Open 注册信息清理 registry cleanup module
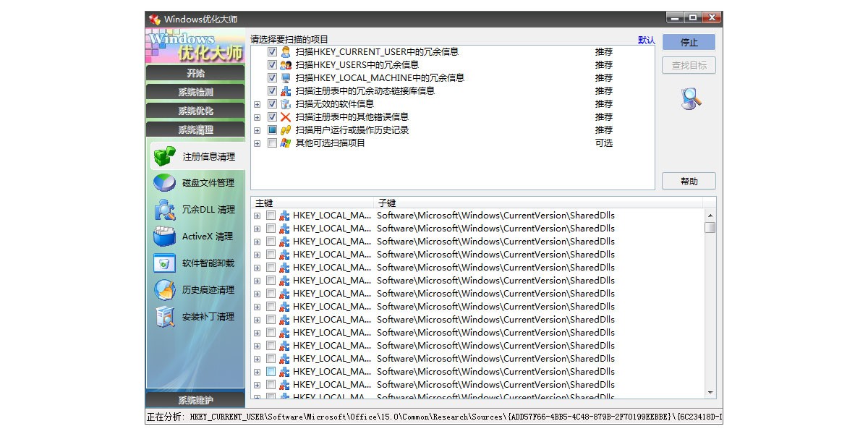Screen dimensions: 868x434 pos(196,156)
